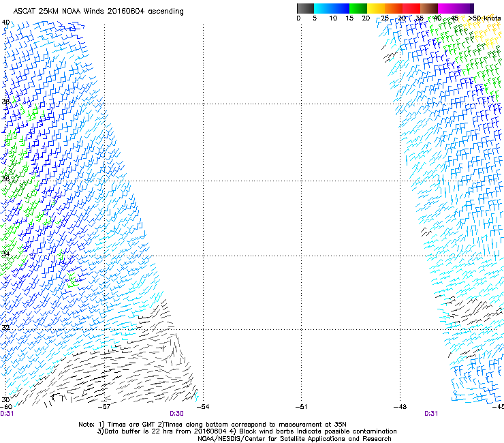Click the "NOAA/NESDIS/Center for Satellite Applications and Research" credit
This screenshot has width=504, height=443.
(294, 439)
